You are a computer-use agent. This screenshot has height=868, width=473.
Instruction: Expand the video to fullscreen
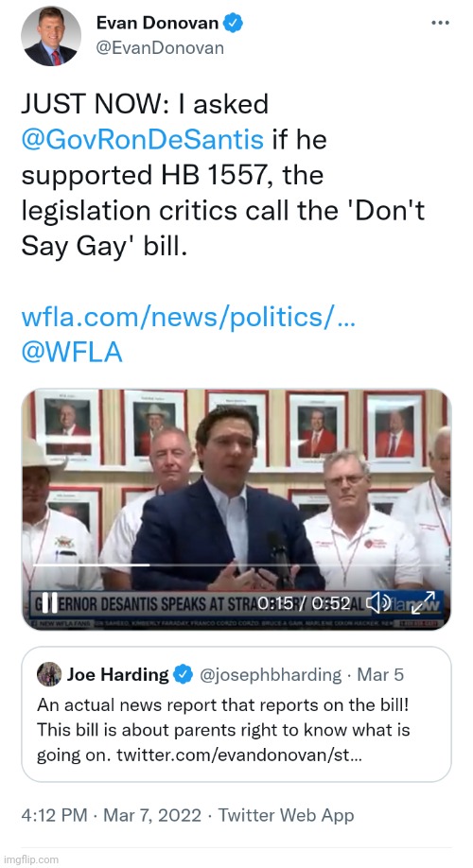(423, 603)
